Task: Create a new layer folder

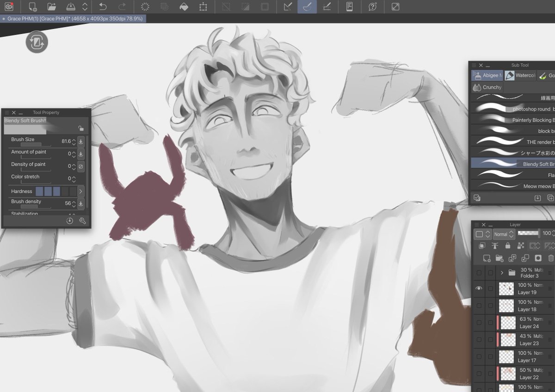Action: point(499,258)
